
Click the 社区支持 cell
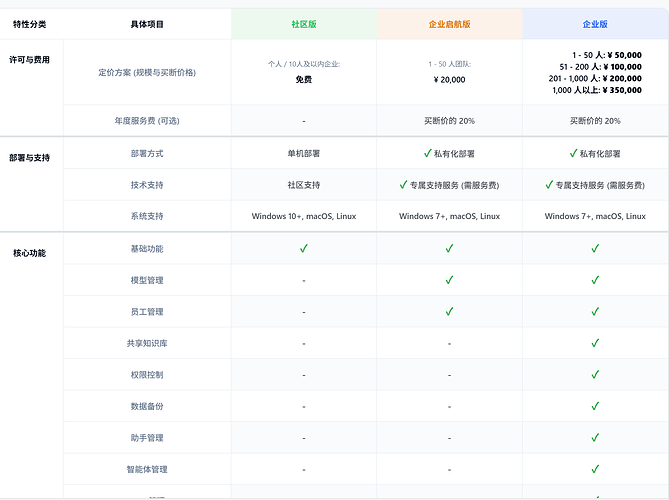tap(304, 185)
